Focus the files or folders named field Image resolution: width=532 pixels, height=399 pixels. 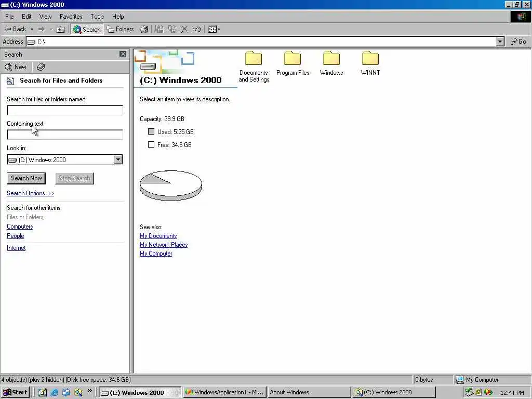tap(65, 110)
